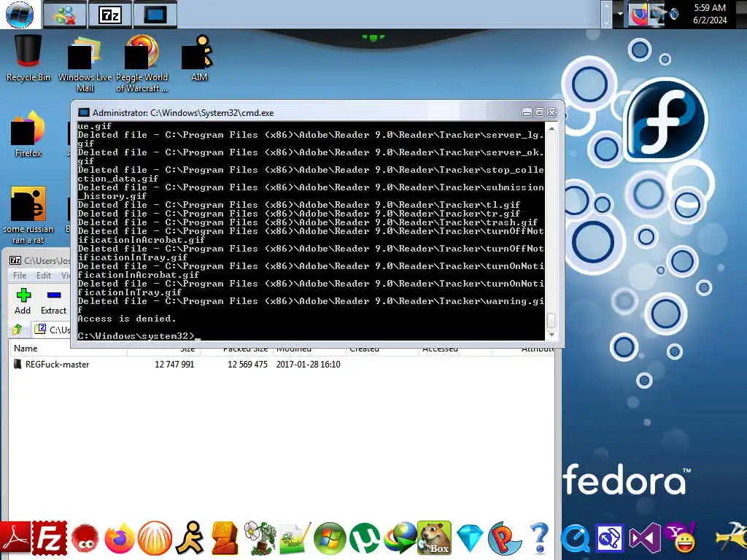This screenshot has width=747, height=560.
Task: Launch Plants vs. Zombies from the dock
Action: 260,538
